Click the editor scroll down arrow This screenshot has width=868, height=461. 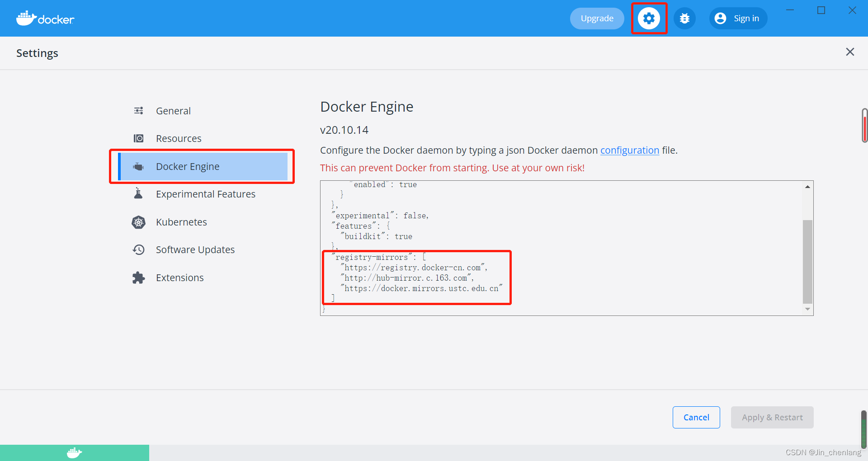[807, 310]
